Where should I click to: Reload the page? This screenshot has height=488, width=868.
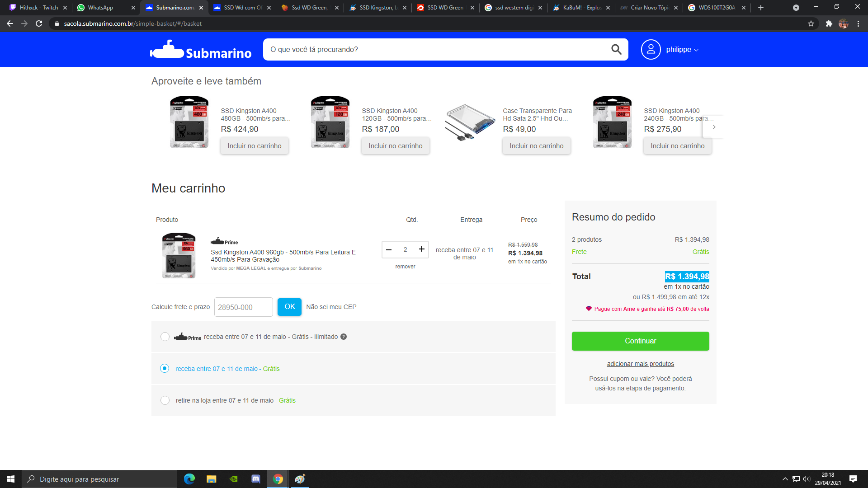39,23
